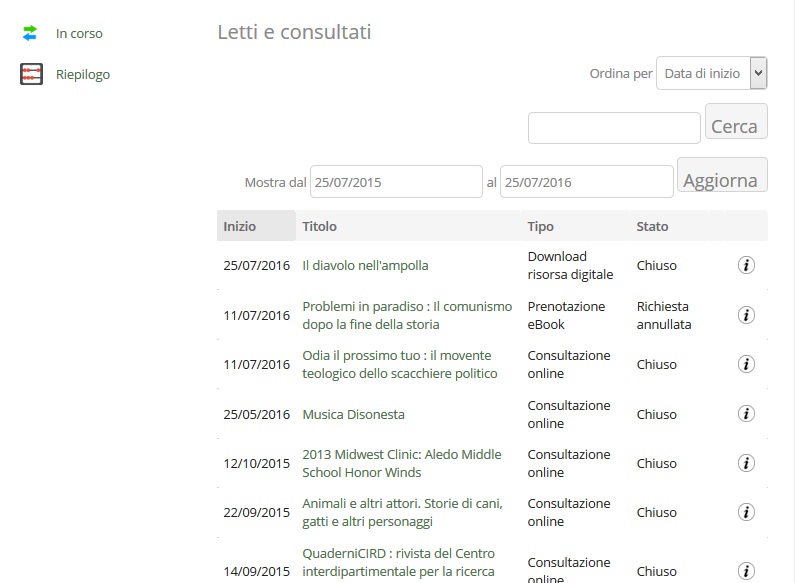This screenshot has width=795, height=583.
Task: Click info icon for Animali e altri attori
Action: pyautogui.click(x=745, y=512)
